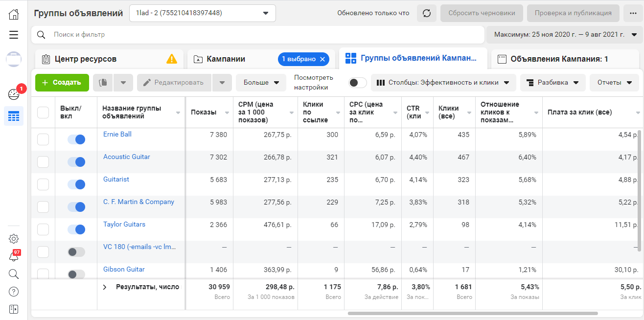The image size is (644, 320).
Task: Click Проверка и публикация button
Action: point(573,13)
